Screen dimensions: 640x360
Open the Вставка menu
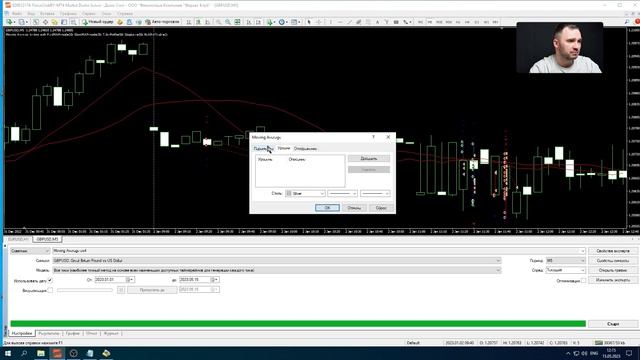(47, 13)
